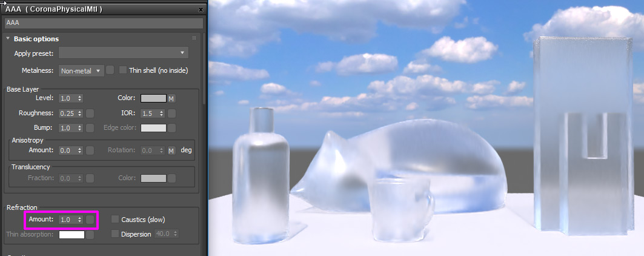
Task: Open the Thin absorption color swatch
Action: (x=72, y=235)
